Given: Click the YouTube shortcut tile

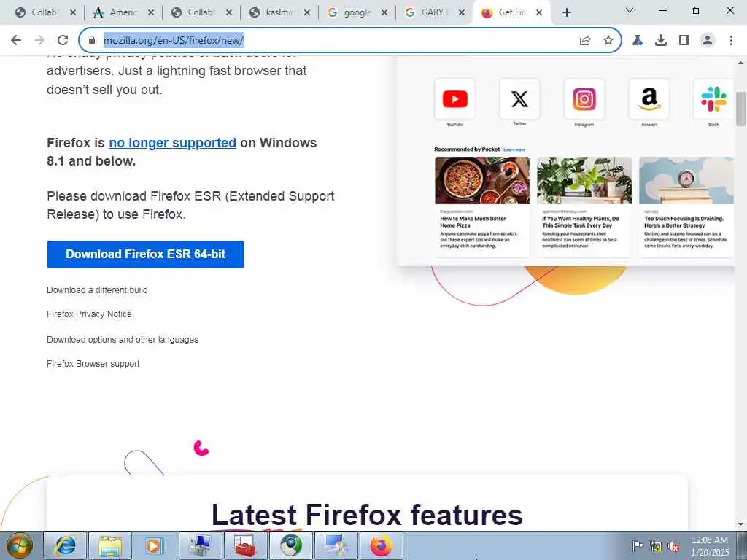Looking at the screenshot, I should pyautogui.click(x=455, y=99).
